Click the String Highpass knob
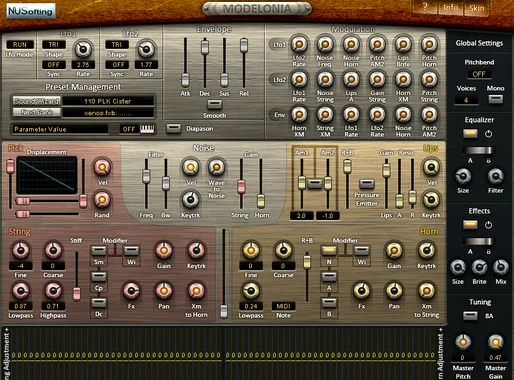Screen dimensions: 514x380 click(x=53, y=291)
